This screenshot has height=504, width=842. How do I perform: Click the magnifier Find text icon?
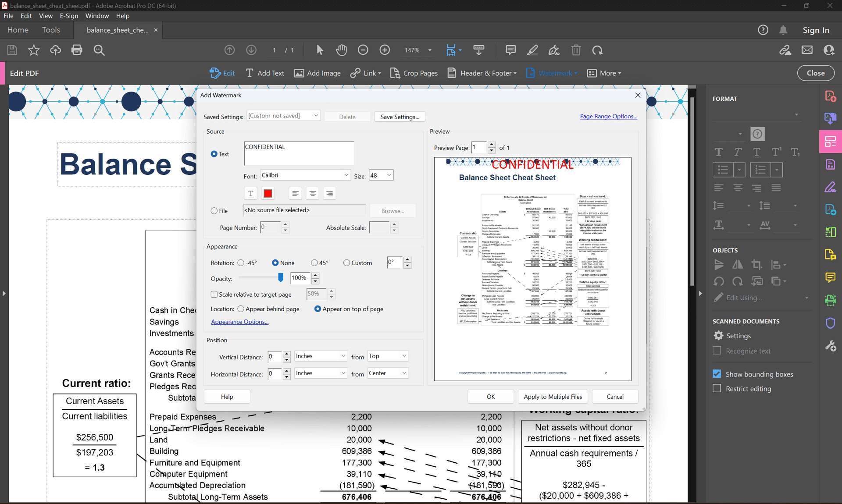99,50
